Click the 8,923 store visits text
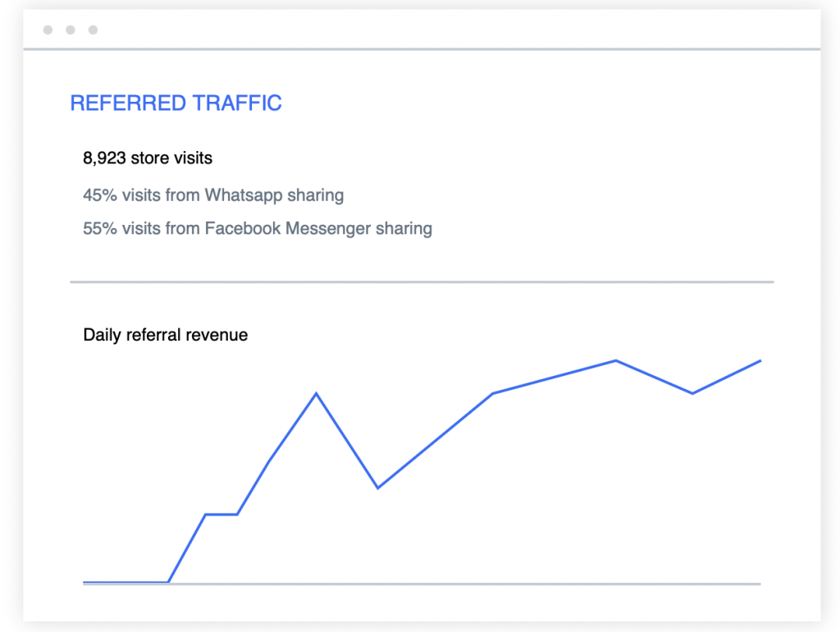The width and height of the screenshot is (840, 632). [148, 157]
